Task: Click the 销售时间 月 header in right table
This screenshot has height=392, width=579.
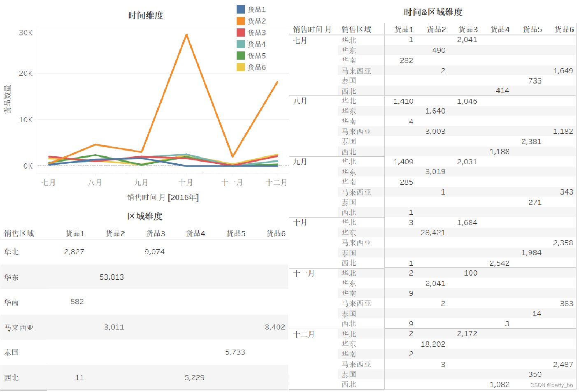Action: [312, 29]
